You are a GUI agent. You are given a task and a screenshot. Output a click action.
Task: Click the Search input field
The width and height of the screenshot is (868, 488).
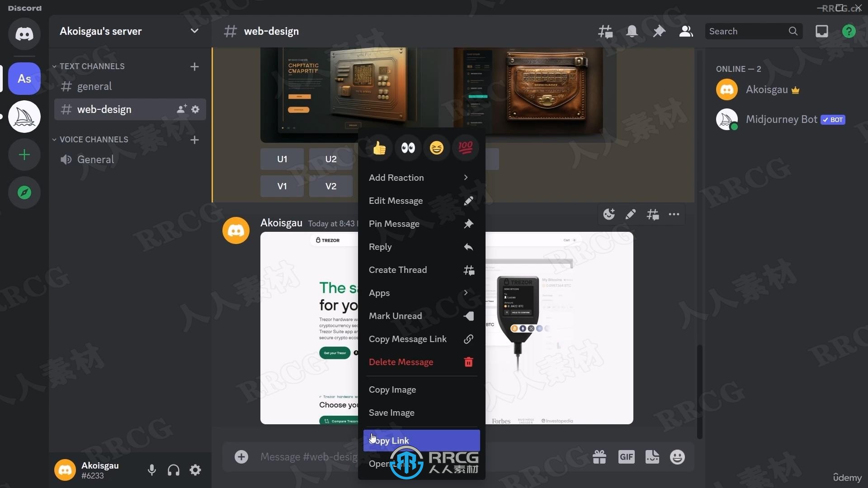tap(754, 31)
